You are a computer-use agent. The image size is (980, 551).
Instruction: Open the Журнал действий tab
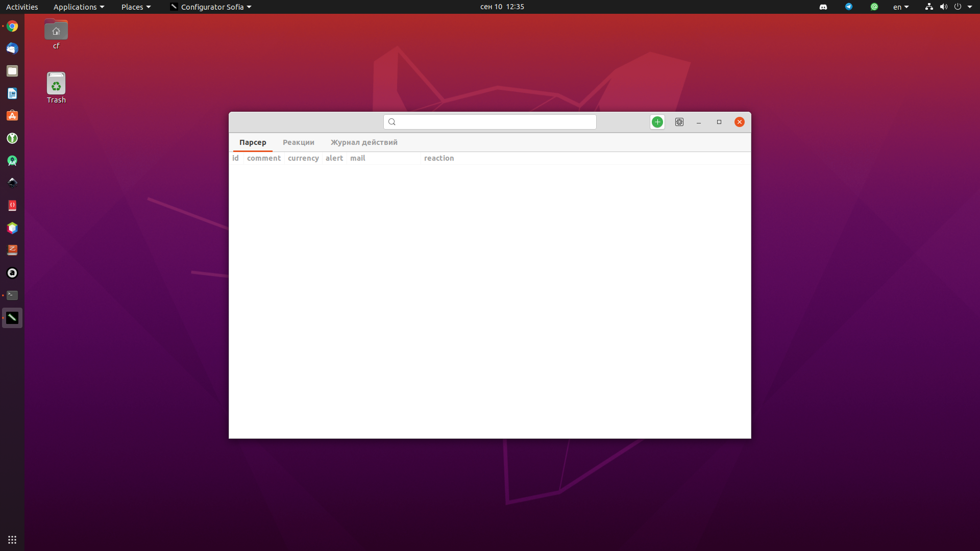pyautogui.click(x=363, y=142)
